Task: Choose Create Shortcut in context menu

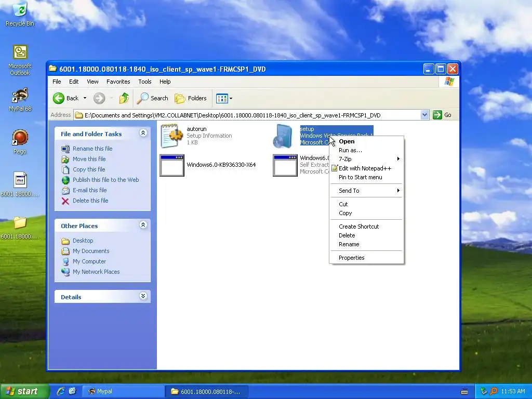Action: 367,227
